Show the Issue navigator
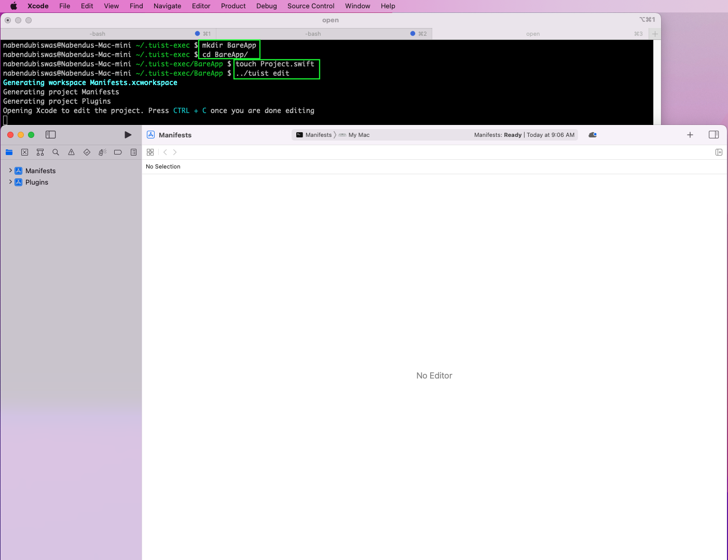 [71, 152]
